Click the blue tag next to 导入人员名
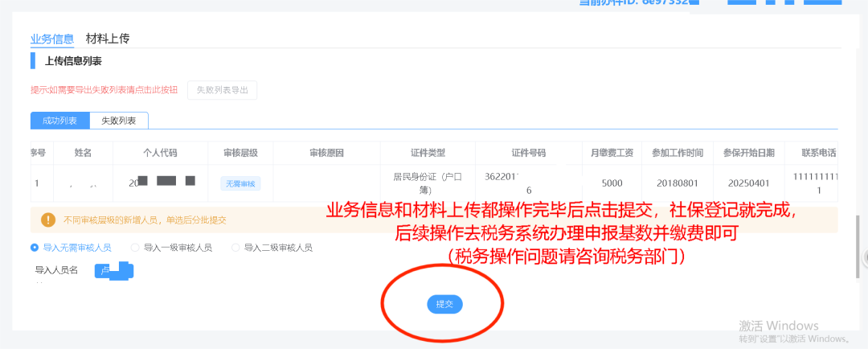868x349 pixels. tap(115, 270)
